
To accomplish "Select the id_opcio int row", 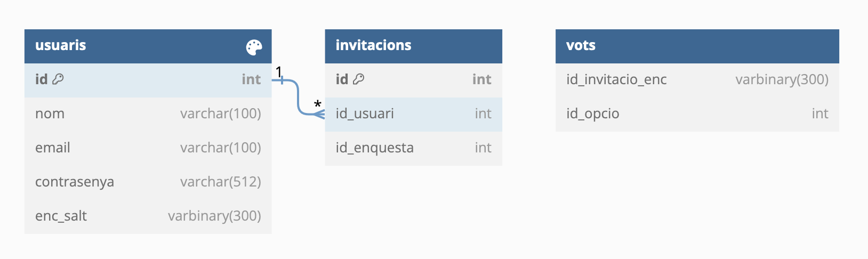I will coord(697,114).
